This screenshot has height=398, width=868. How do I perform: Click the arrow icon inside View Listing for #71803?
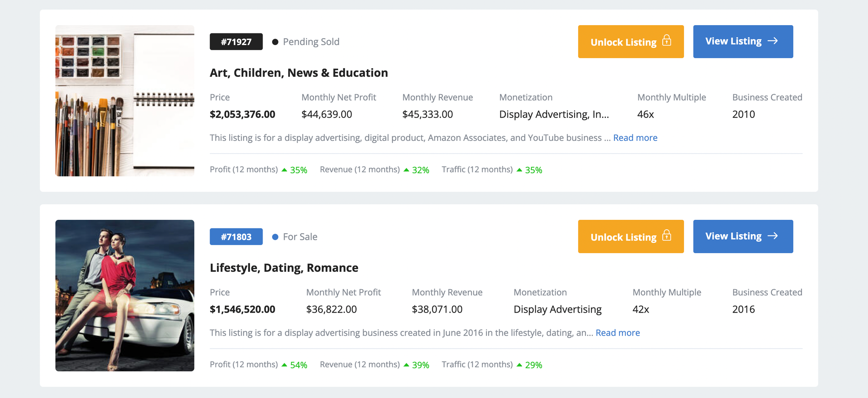coord(773,236)
